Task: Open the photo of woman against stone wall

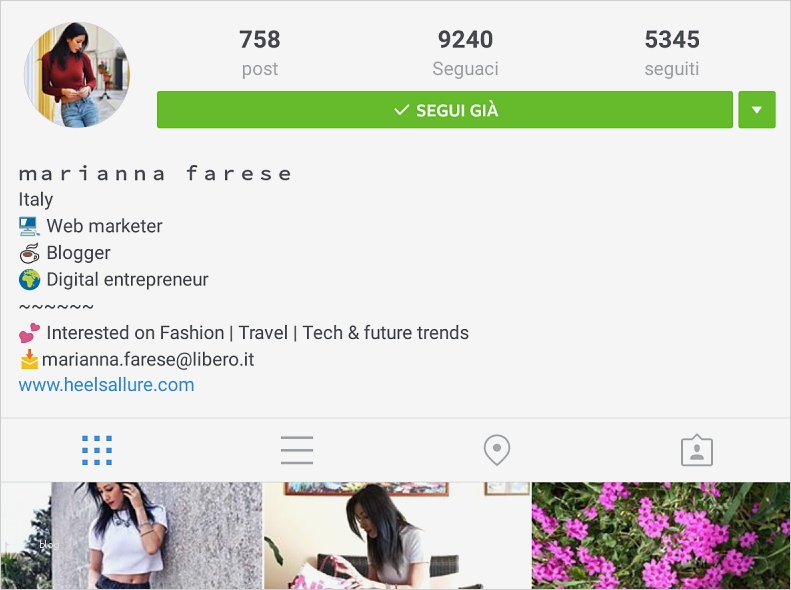Action: pos(132,536)
